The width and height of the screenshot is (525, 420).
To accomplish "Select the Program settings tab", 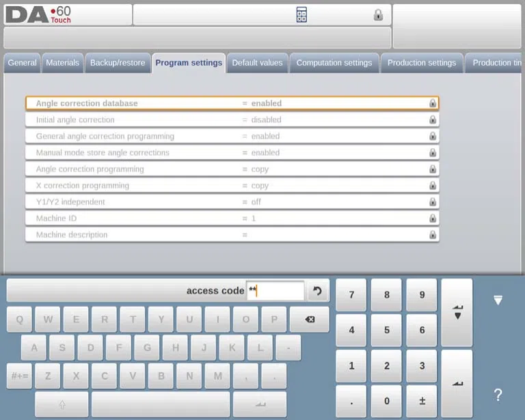I will [189, 63].
